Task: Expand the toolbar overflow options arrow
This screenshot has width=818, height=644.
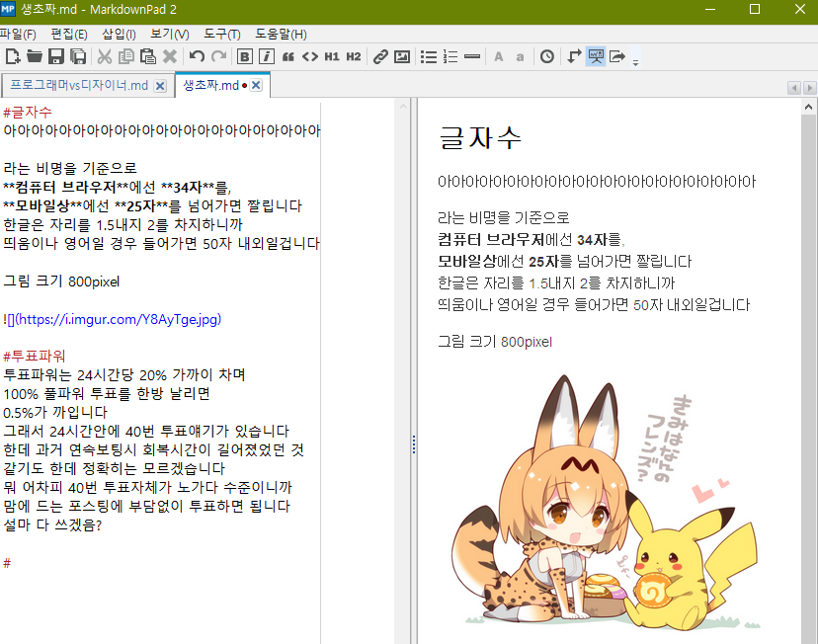Action: click(635, 61)
